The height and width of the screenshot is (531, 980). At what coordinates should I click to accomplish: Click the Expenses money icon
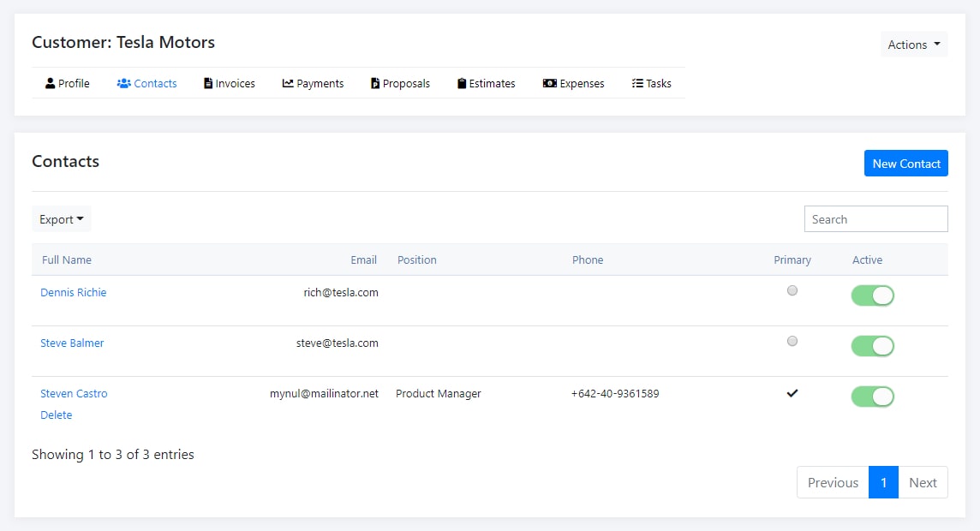pyautogui.click(x=549, y=83)
